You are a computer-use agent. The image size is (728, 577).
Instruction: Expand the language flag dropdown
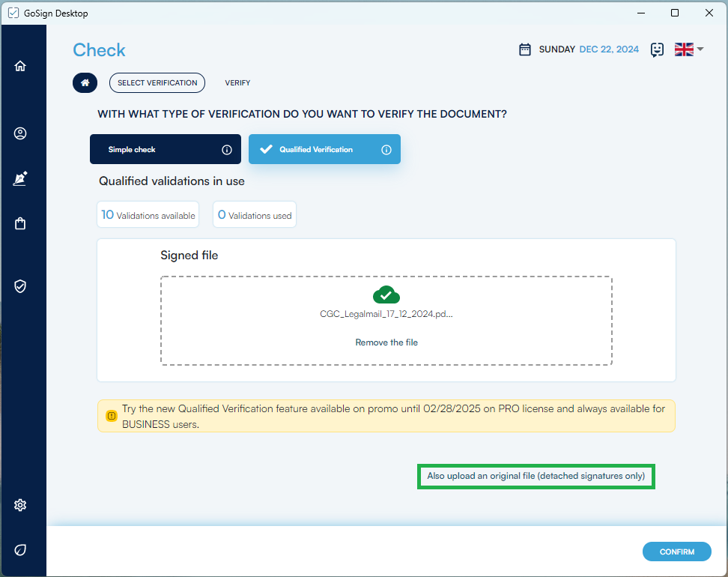(689, 49)
